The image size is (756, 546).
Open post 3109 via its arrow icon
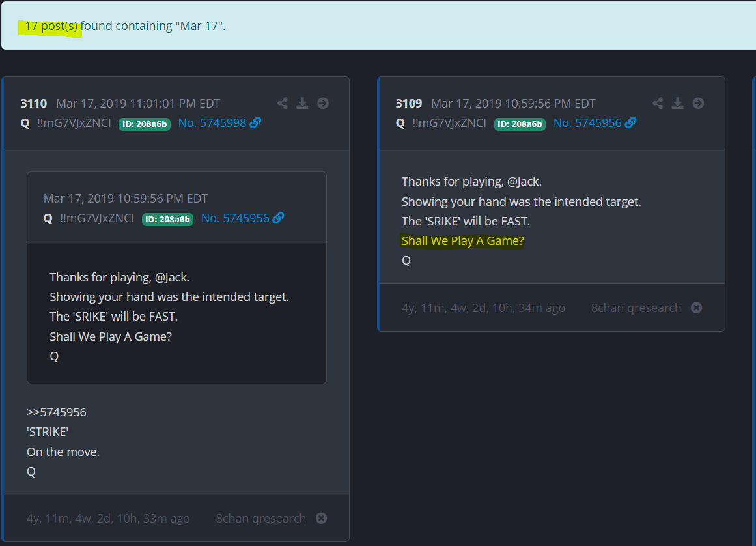pos(698,103)
